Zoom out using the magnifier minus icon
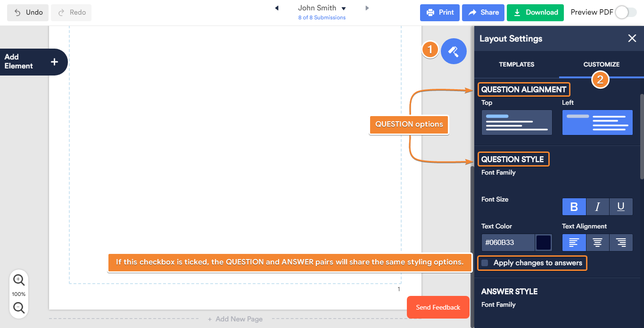The width and height of the screenshot is (644, 328). 19,308
